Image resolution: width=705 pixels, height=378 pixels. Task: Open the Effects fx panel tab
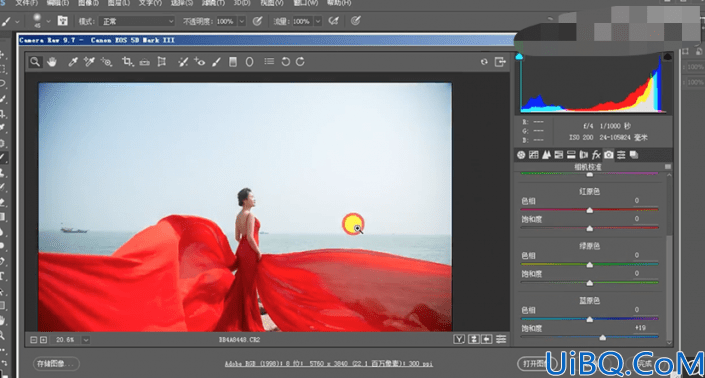596,155
